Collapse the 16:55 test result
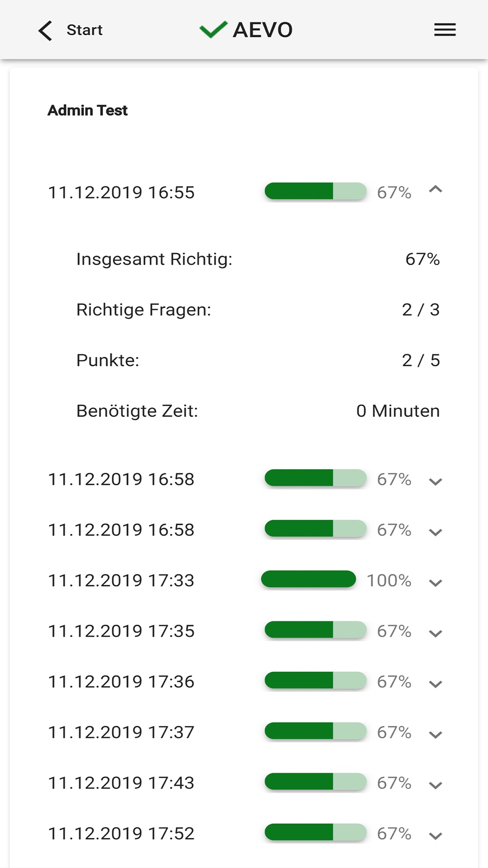Image resolution: width=488 pixels, height=868 pixels. point(435,190)
